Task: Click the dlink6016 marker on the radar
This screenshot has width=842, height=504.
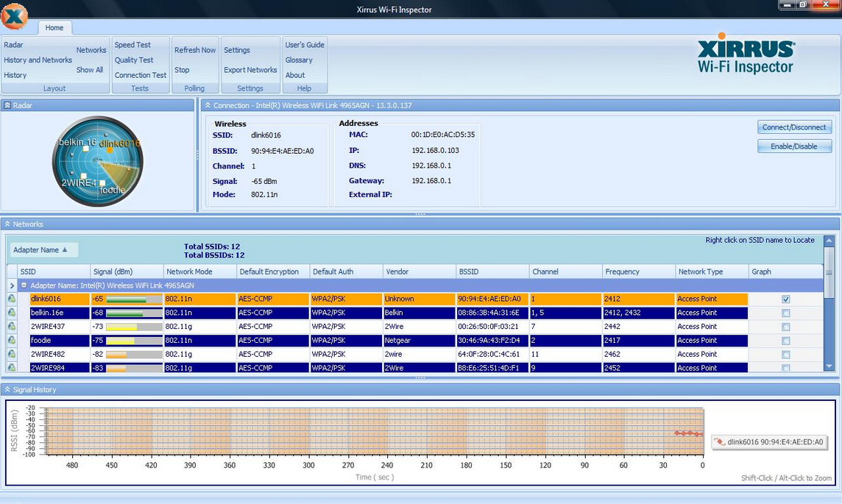Action: point(110,150)
